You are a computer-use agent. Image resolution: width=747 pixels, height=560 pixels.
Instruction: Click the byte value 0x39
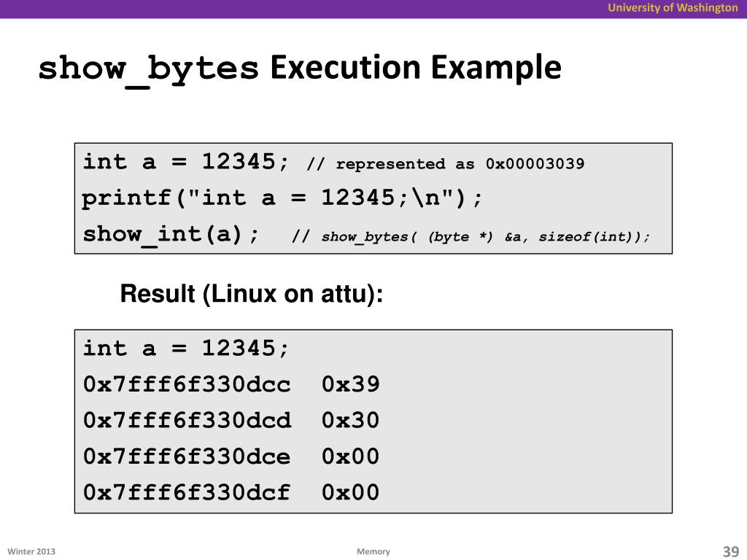(351, 384)
